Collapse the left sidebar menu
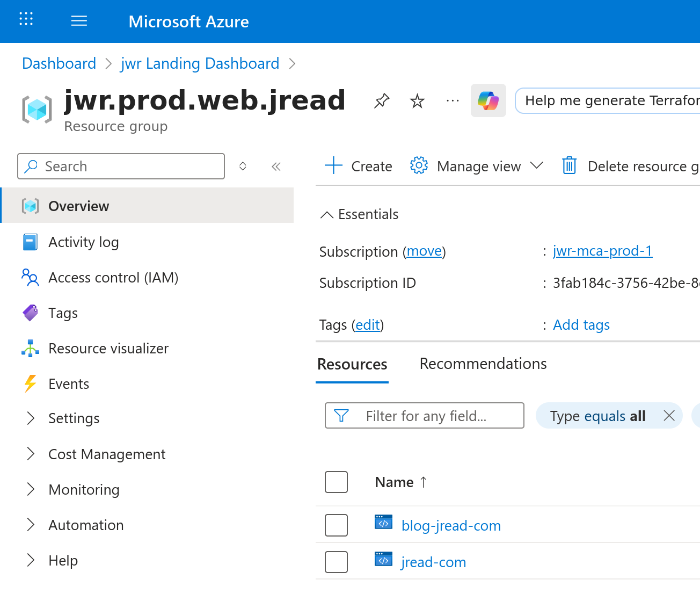 click(x=276, y=166)
